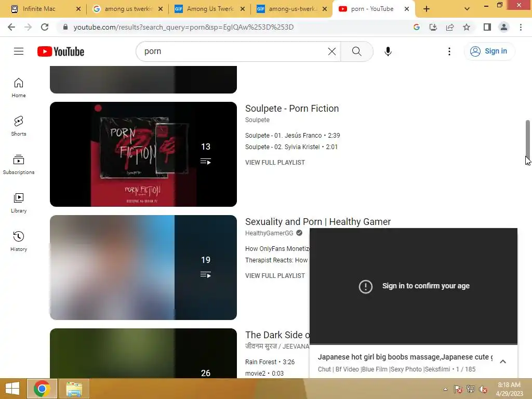Click the Sign in button

pos(489,51)
